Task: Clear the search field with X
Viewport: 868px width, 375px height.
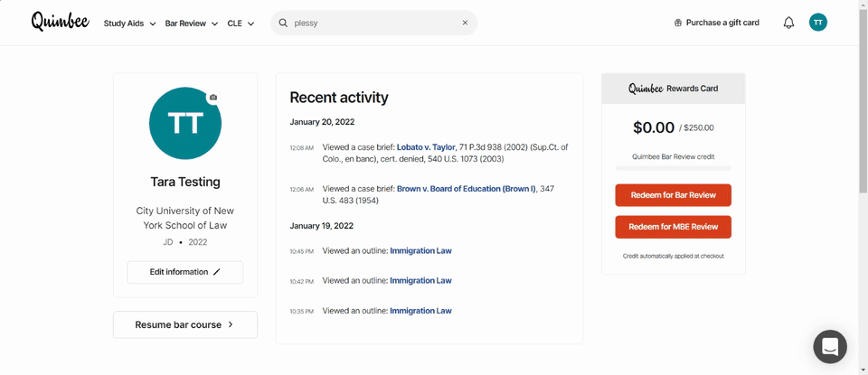Action: click(465, 23)
